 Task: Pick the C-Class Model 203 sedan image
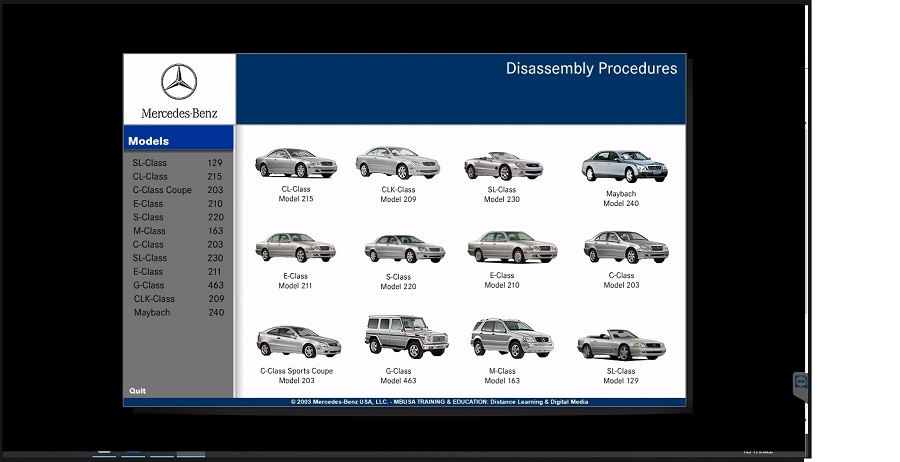(x=626, y=247)
